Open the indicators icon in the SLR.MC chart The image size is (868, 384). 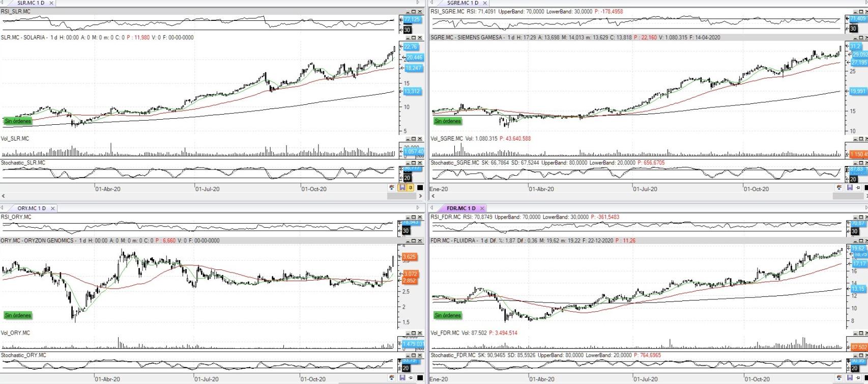click(392, 188)
